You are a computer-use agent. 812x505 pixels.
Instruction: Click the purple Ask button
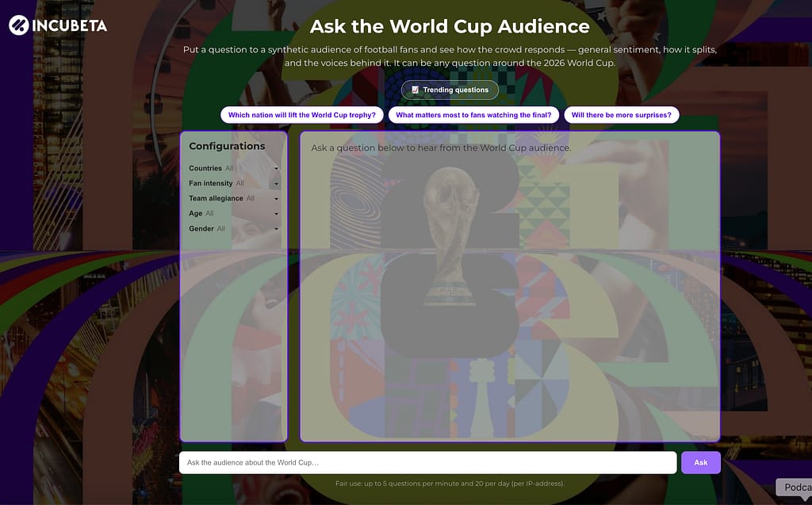(x=701, y=462)
